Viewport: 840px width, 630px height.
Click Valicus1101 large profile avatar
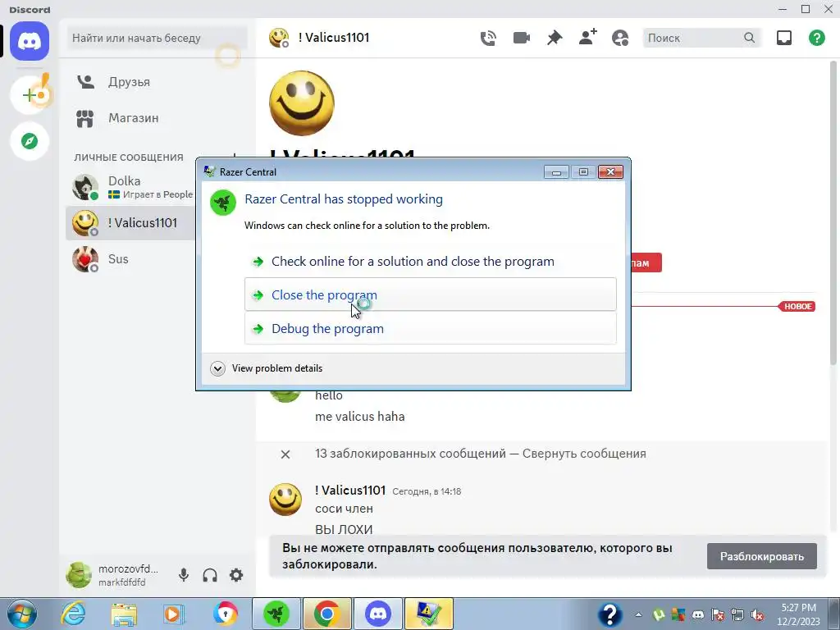pos(302,103)
